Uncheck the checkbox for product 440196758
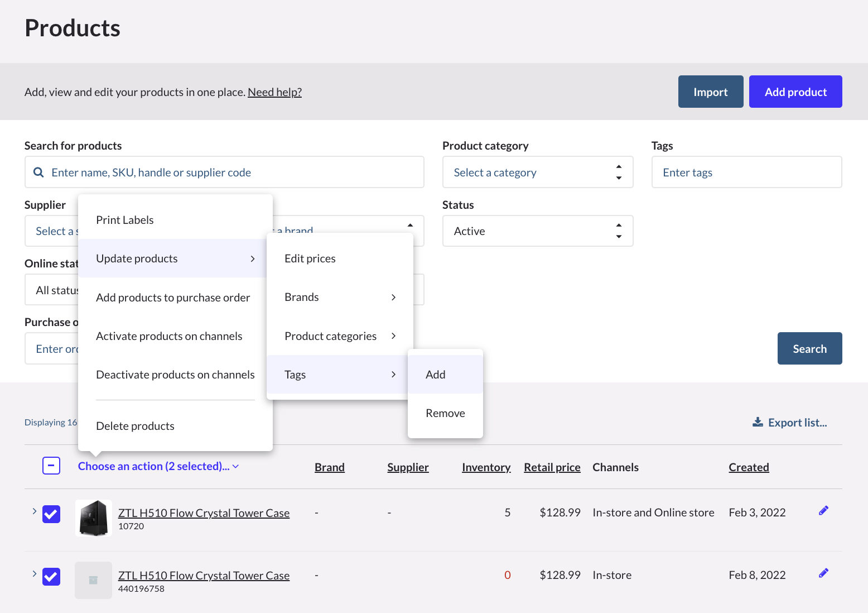 pos(51,577)
